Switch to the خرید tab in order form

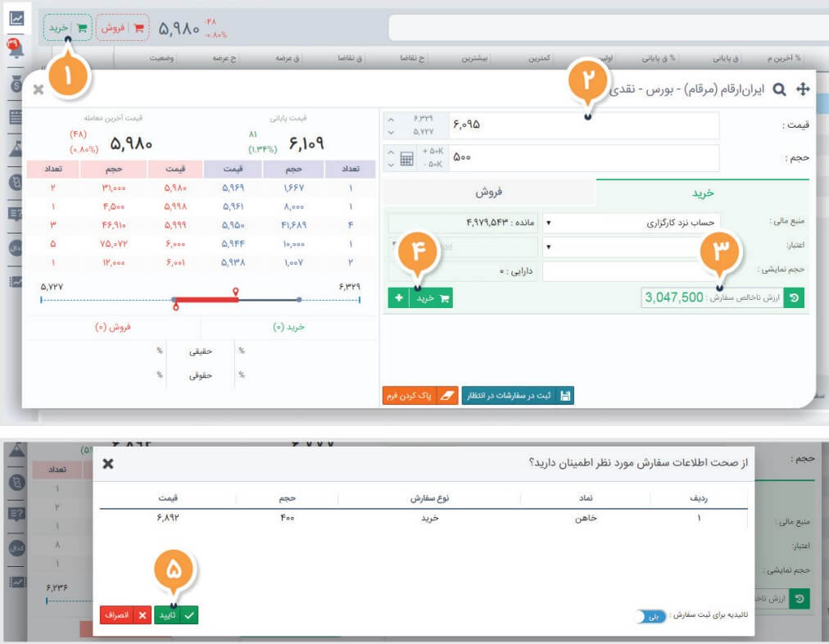[x=703, y=193]
